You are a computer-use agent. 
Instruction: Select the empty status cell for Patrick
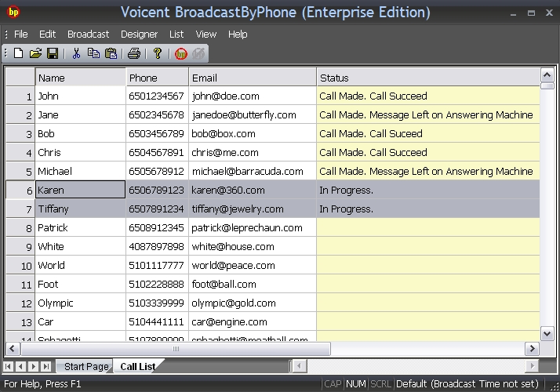428,227
